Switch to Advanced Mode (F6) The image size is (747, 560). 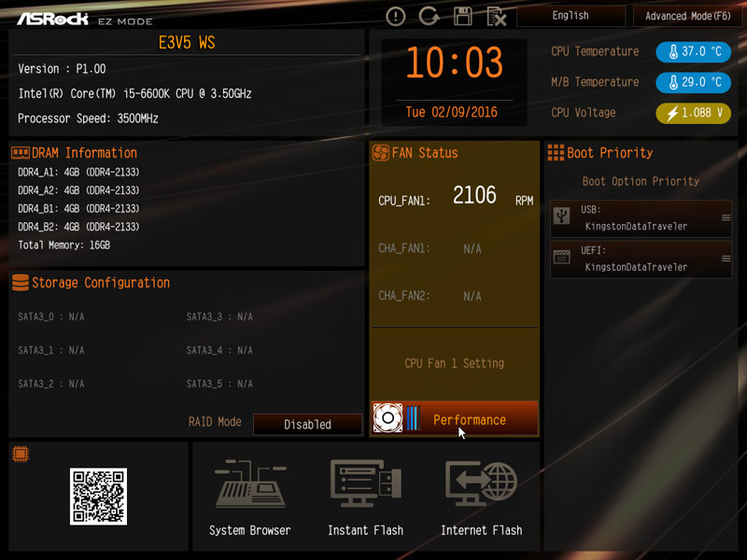pyautogui.click(x=687, y=16)
